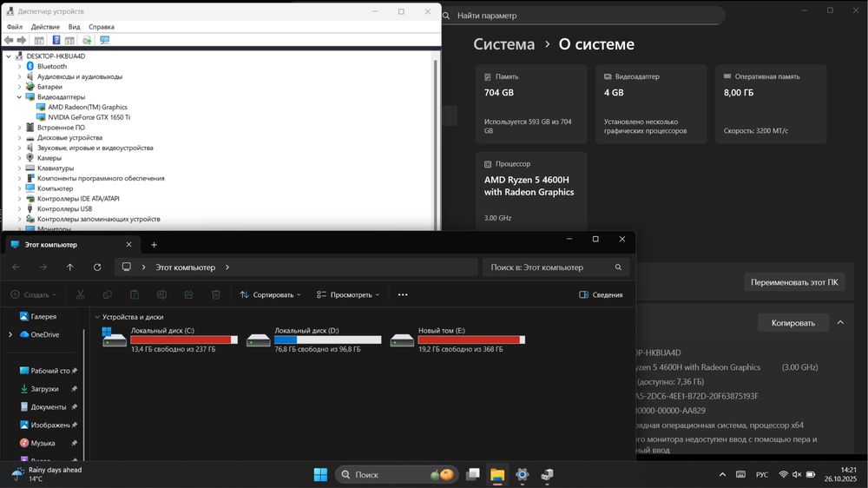Select Локальный диск (D:)
This screenshot has height=488, width=868.
pyautogui.click(x=314, y=339)
